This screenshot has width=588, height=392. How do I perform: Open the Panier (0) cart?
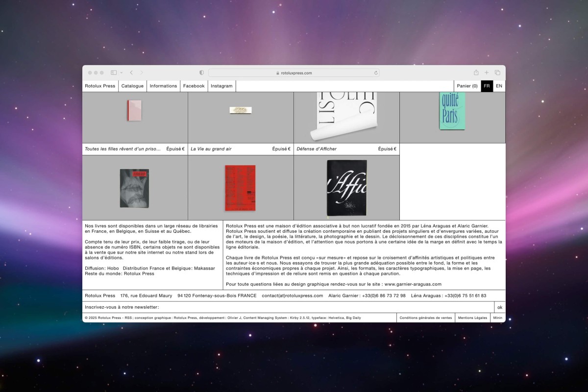click(467, 86)
